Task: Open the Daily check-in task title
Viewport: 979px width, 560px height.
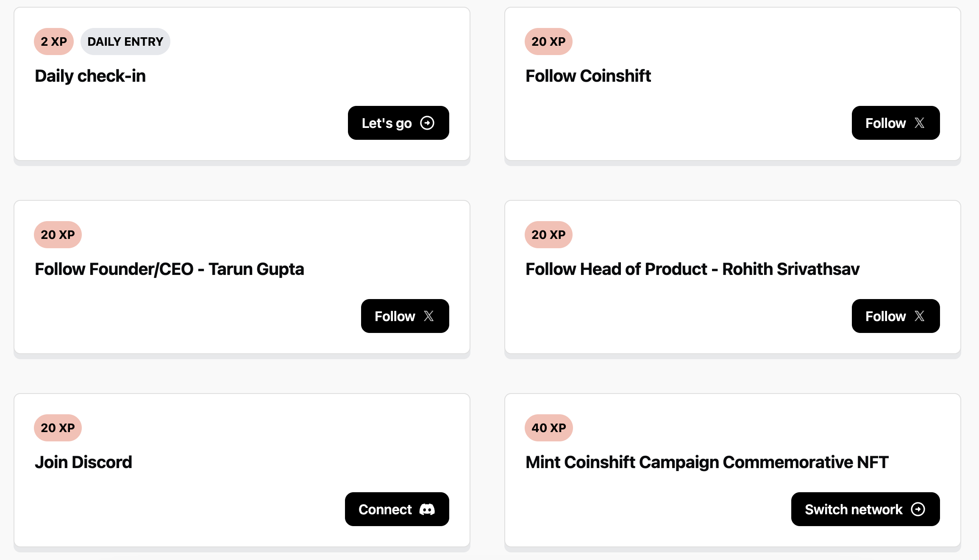Action: click(90, 76)
